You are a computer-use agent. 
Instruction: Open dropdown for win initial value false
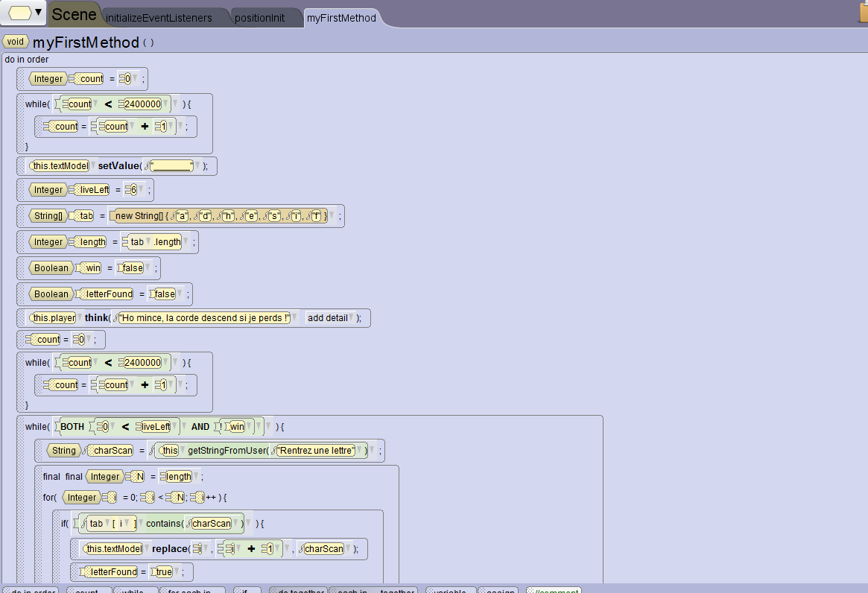point(148,268)
